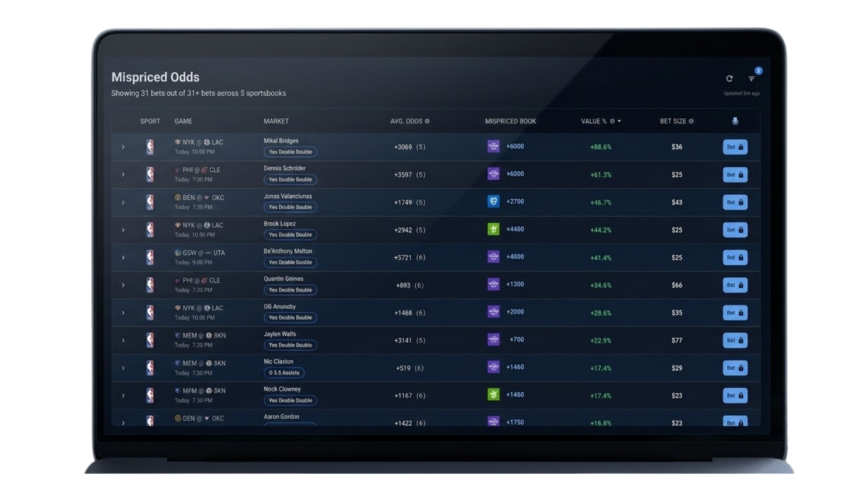868x488 pixels.
Task: Click the Bet button for Nic Claxton
Action: tap(735, 368)
